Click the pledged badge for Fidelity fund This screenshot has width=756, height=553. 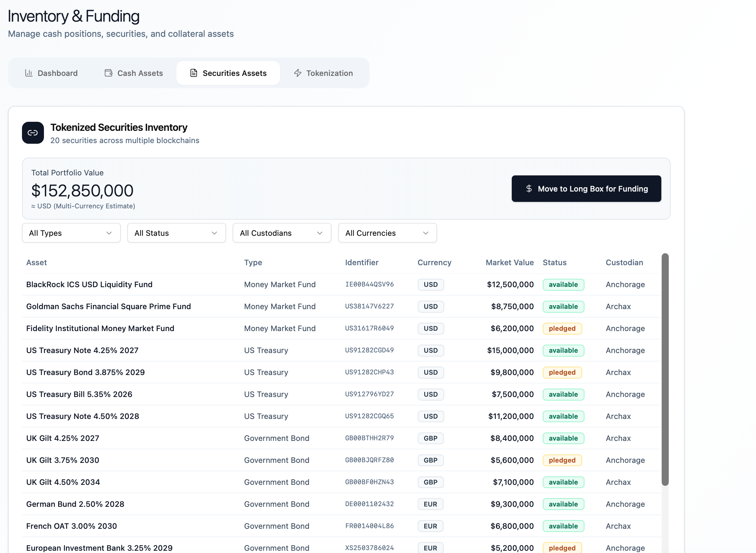[562, 329]
